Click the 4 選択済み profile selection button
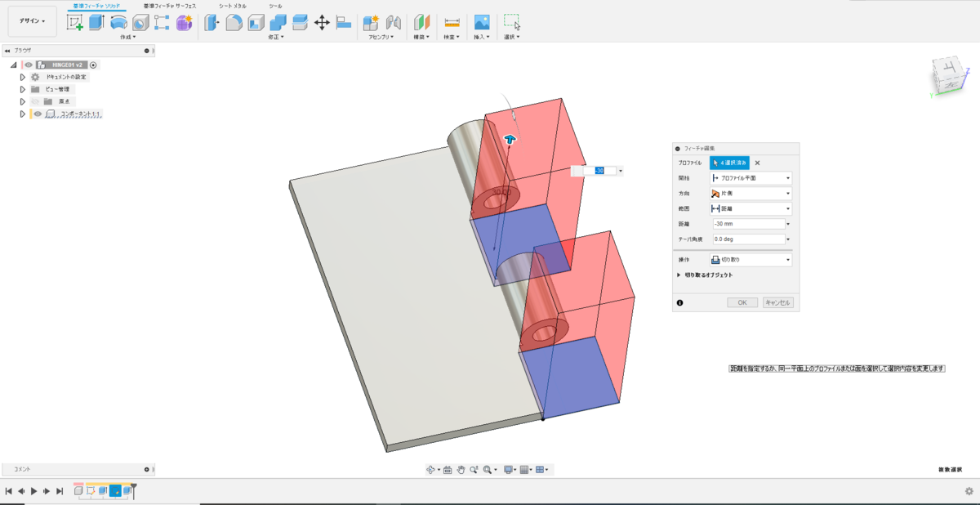This screenshot has height=505, width=980. (x=729, y=163)
